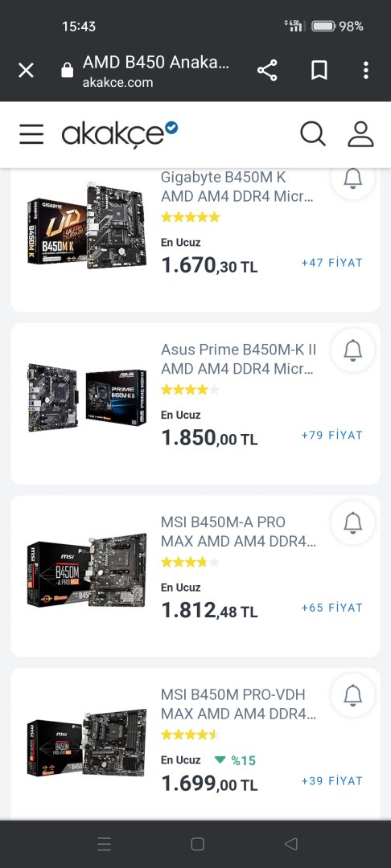Enable price alert bell for MSI B450M PRO-VDH MAX
The image size is (391, 868).
[x=353, y=695]
